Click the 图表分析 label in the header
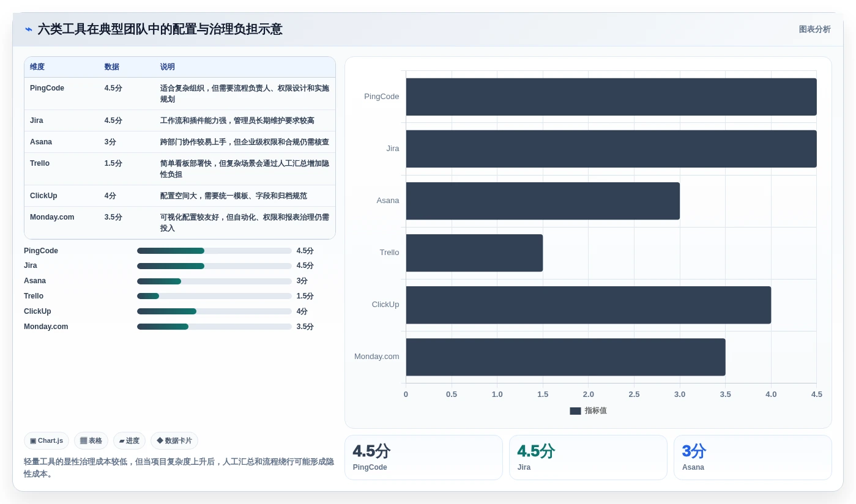856x504 pixels. pyautogui.click(x=814, y=29)
